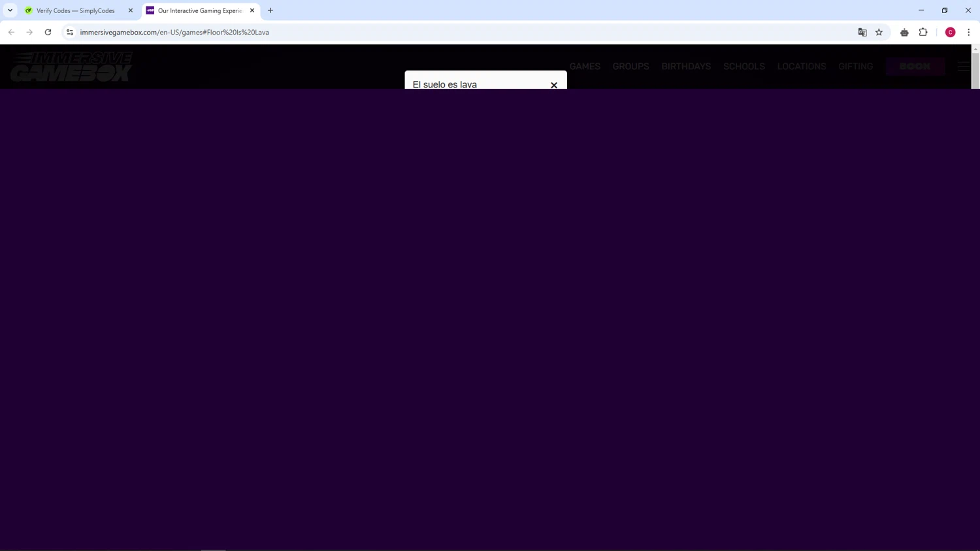This screenshot has width=980, height=551.
Task: Click the browser forward arrow
Action: tap(29, 32)
